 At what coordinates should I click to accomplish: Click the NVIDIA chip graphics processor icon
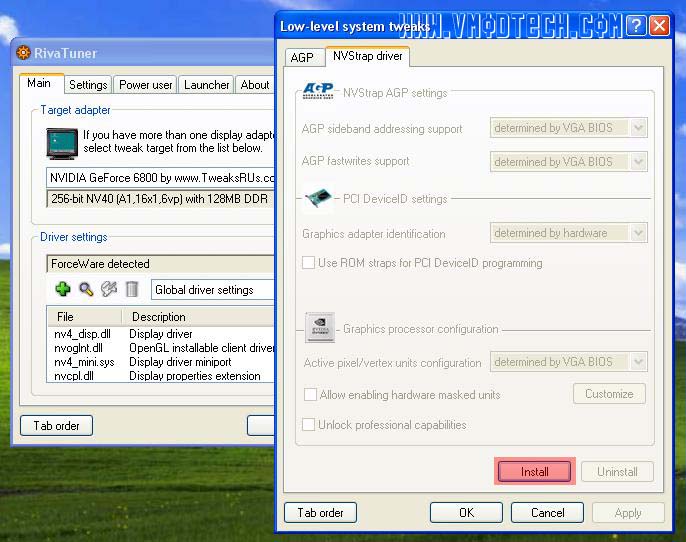(320, 327)
